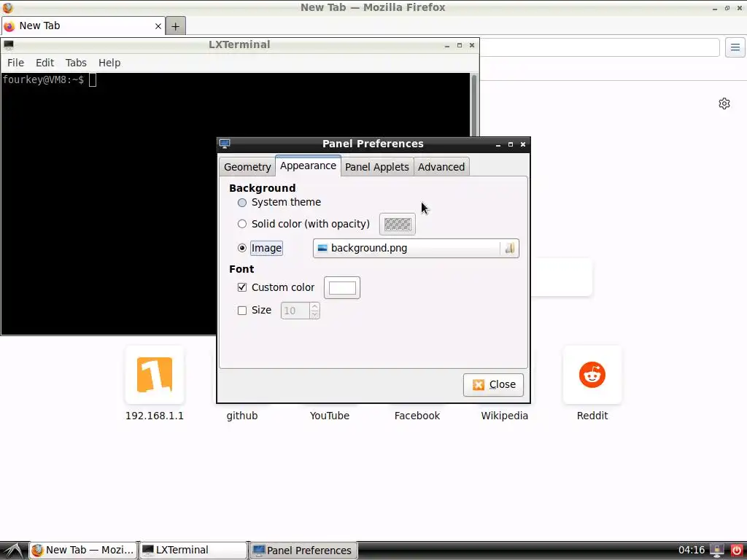Image resolution: width=747 pixels, height=560 pixels.
Task: Click the Panel Preferences title bar monitor icon
Action: 225,144
